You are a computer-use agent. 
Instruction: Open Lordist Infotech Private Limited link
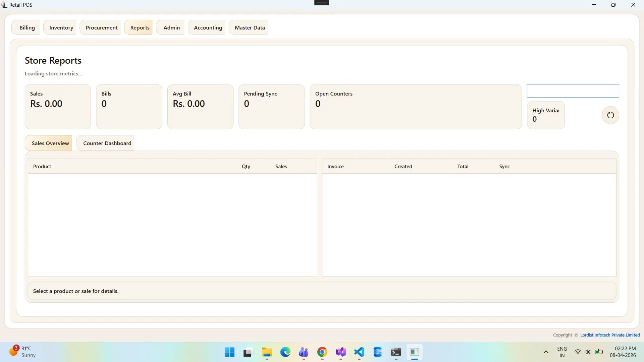[610, 335]
